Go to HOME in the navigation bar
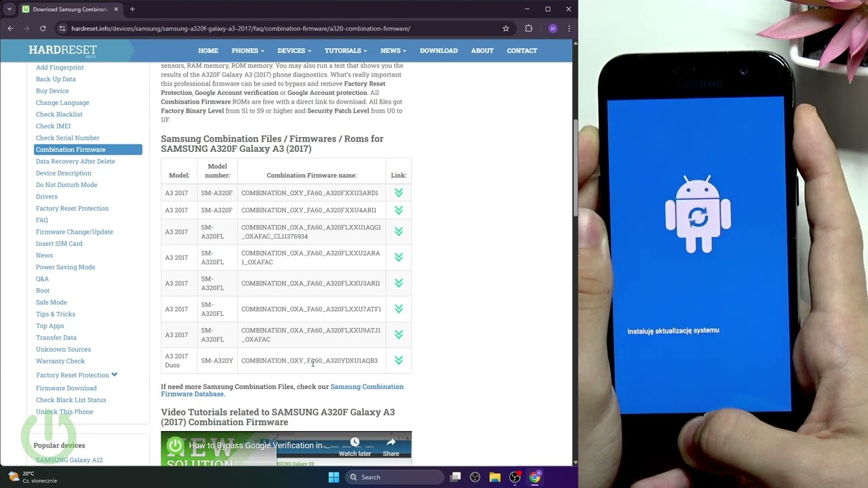 (208, 50)
